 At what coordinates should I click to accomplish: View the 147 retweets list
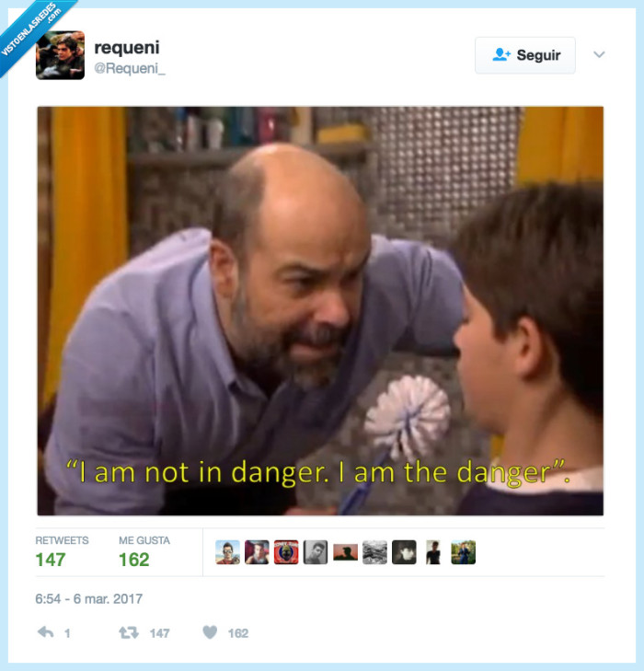click(x=62, y=552)
